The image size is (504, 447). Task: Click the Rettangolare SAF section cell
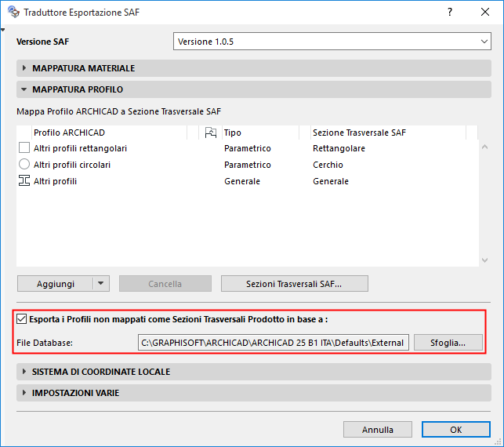(x=339, y=148)
